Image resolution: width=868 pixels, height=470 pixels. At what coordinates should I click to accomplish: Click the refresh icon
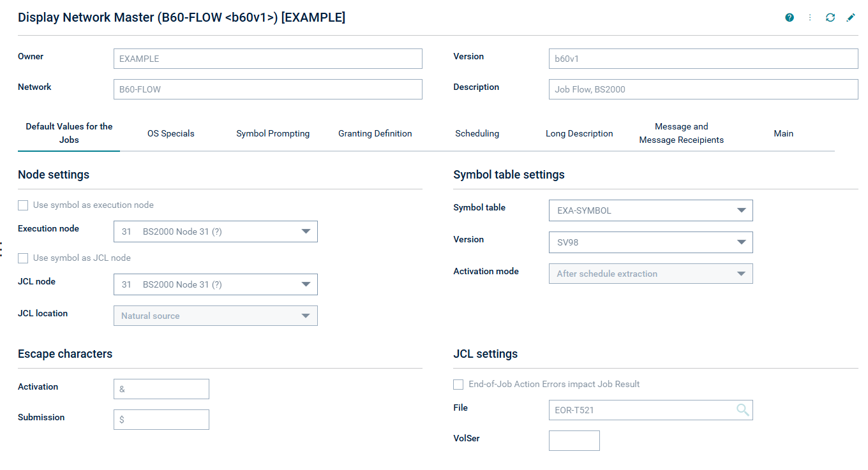pyautogui.click(x=830, y=18)
